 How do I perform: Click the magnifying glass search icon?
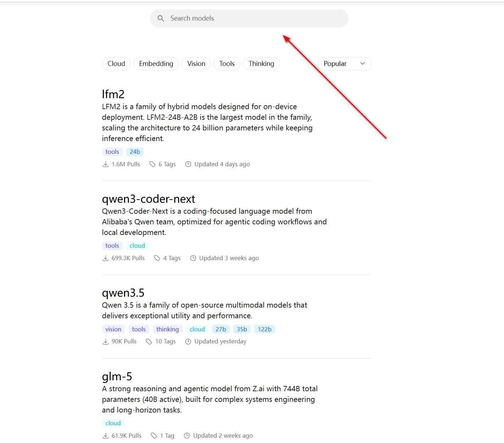(x=161, y=18)
